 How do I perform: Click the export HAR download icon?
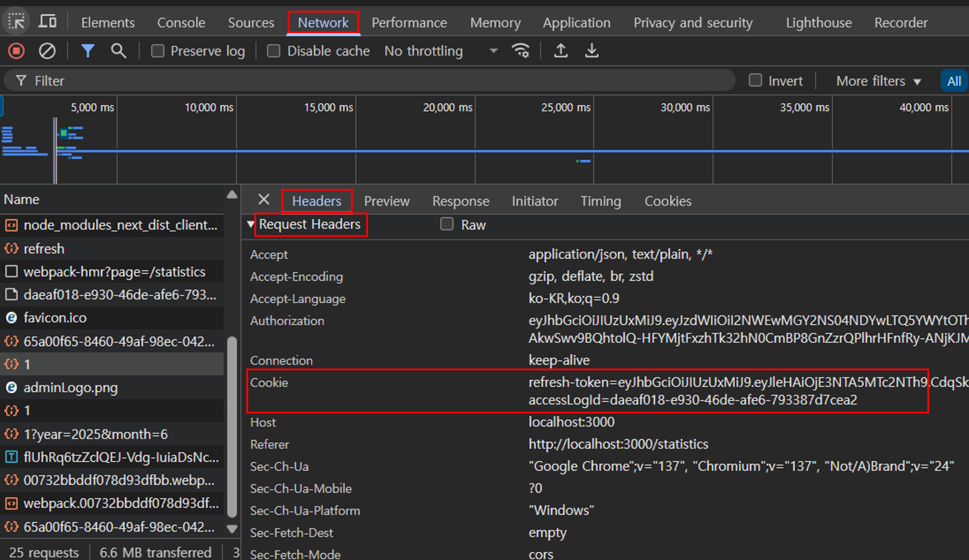tap(591, 51)
